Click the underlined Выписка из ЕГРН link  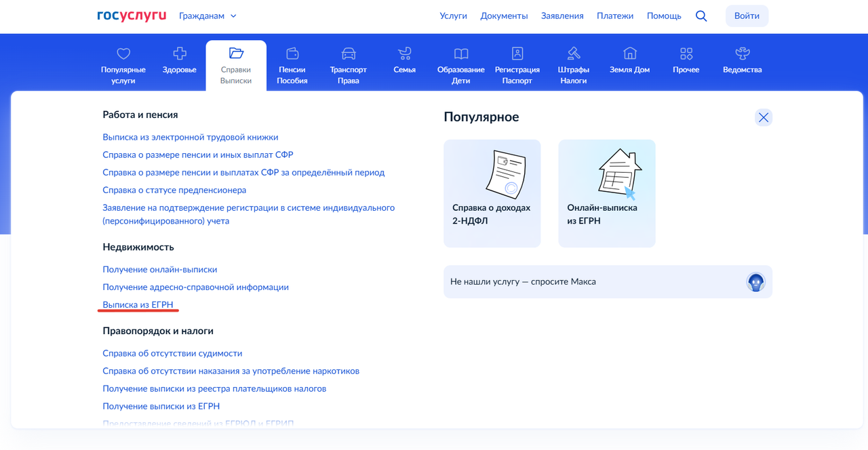click(138, 304)
